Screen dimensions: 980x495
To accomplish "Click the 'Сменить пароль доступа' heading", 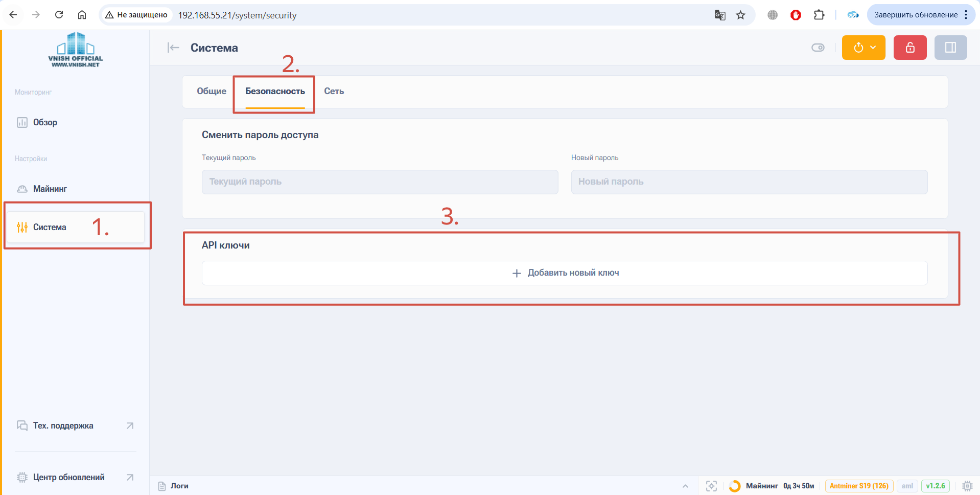I will click(x=260, y=135).
